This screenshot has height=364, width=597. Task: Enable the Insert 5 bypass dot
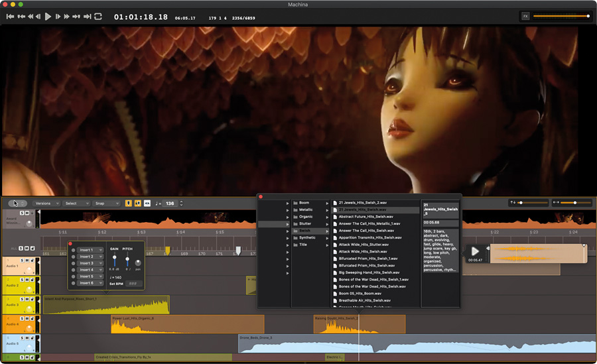pos(74,276)
